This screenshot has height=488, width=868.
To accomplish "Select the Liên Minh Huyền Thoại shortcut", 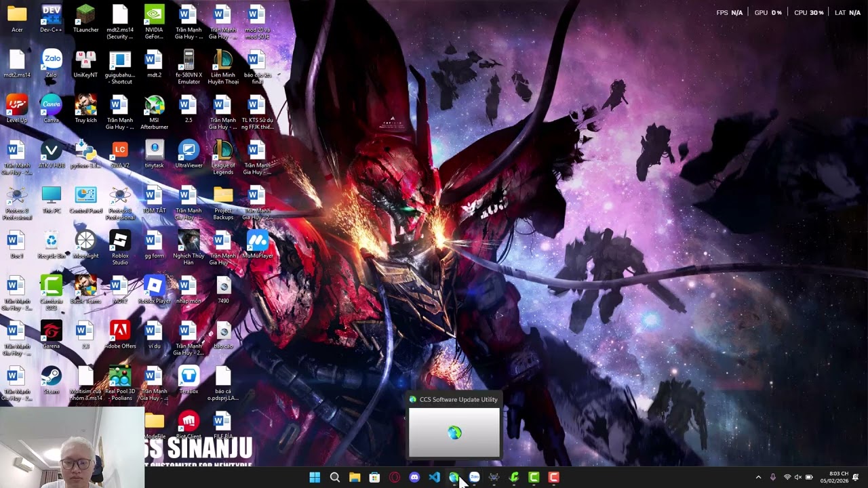I will click(223, 67).
